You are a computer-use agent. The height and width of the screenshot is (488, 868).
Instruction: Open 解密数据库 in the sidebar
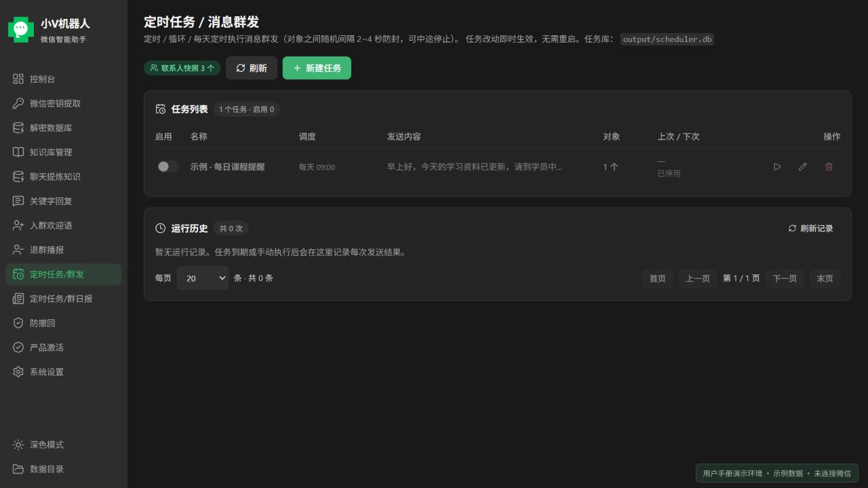pyautogui.click(x=64, y=128)
